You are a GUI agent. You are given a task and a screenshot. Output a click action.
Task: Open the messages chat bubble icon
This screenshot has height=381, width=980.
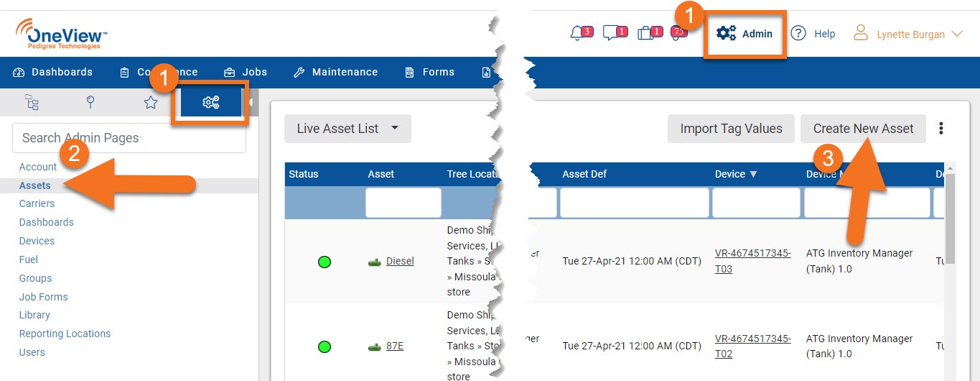(x=611, y=34)
